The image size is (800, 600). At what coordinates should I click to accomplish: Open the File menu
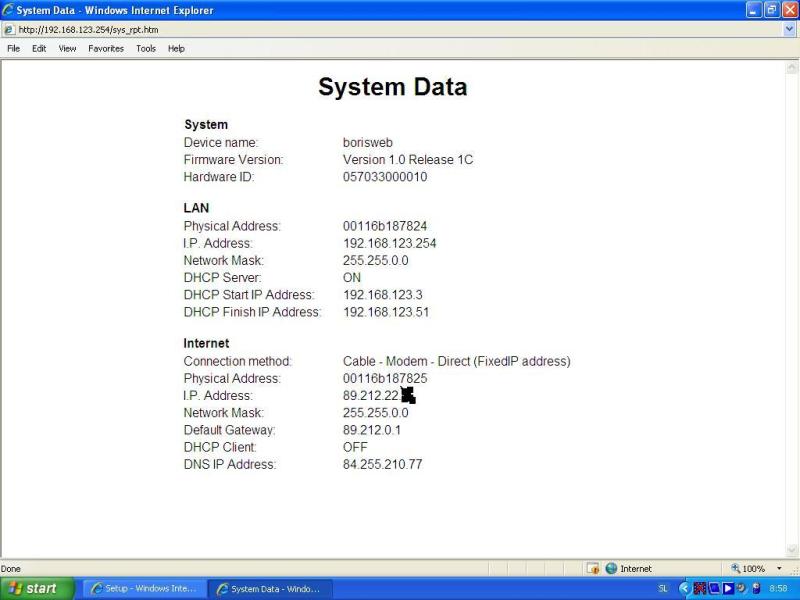pos(13,48)
